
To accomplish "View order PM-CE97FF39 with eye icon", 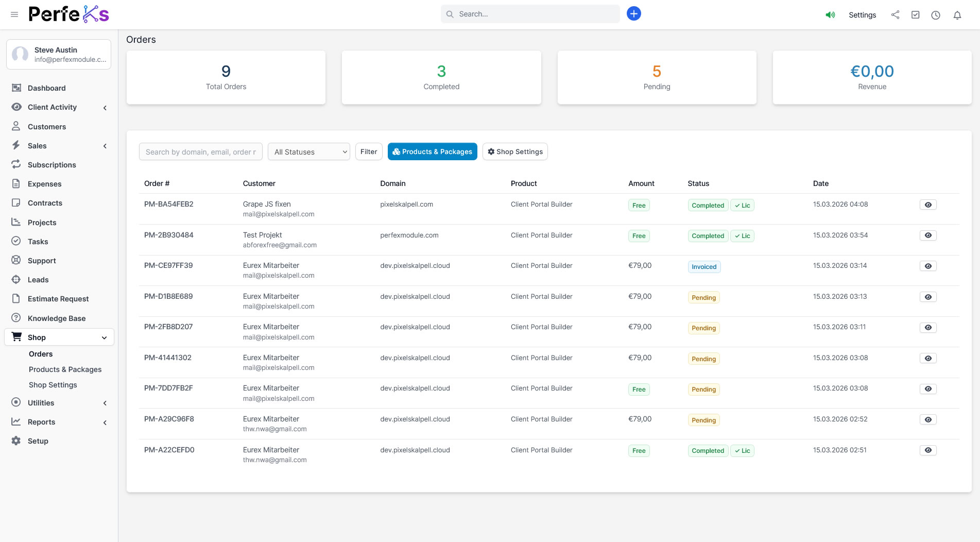I will point(927,266).
